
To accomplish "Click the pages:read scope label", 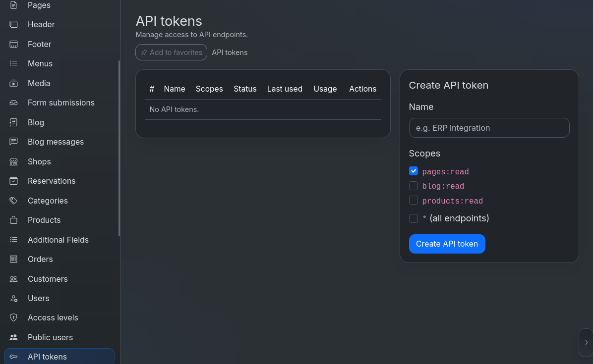I will coord(446,172).
